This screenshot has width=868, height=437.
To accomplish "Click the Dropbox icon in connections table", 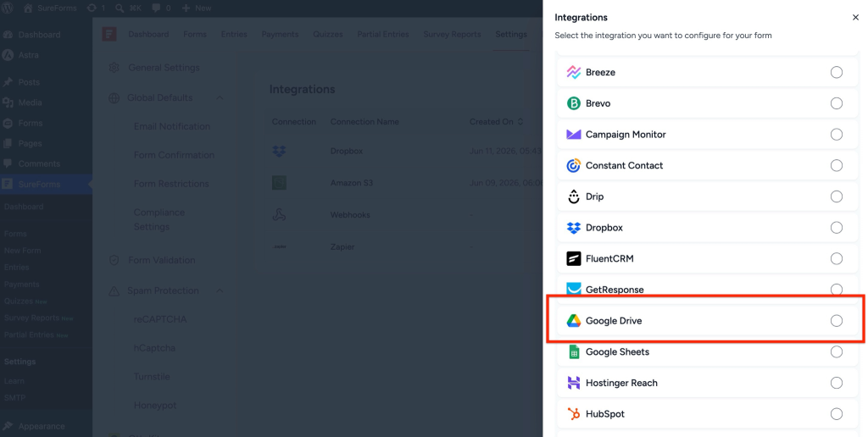I will tap(279, 151).
